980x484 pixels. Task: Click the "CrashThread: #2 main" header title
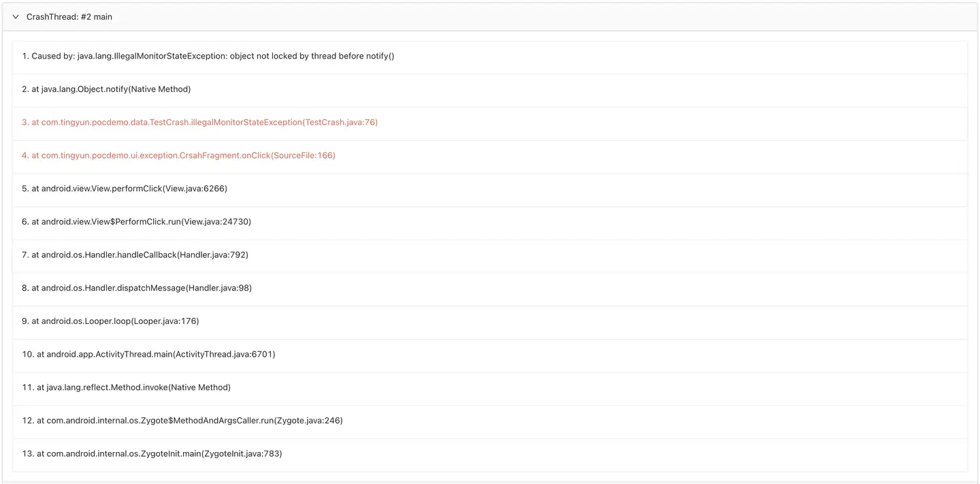[x=69, y=17]
